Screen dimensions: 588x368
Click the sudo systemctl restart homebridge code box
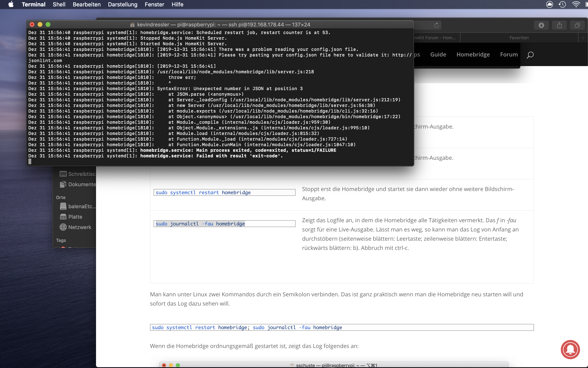point(224,193)
